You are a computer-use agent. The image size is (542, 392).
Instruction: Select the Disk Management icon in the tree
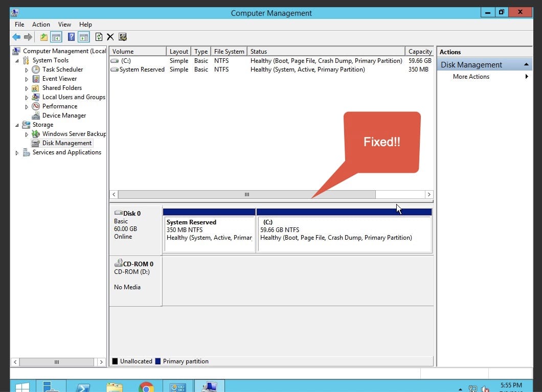coord(35,143)
